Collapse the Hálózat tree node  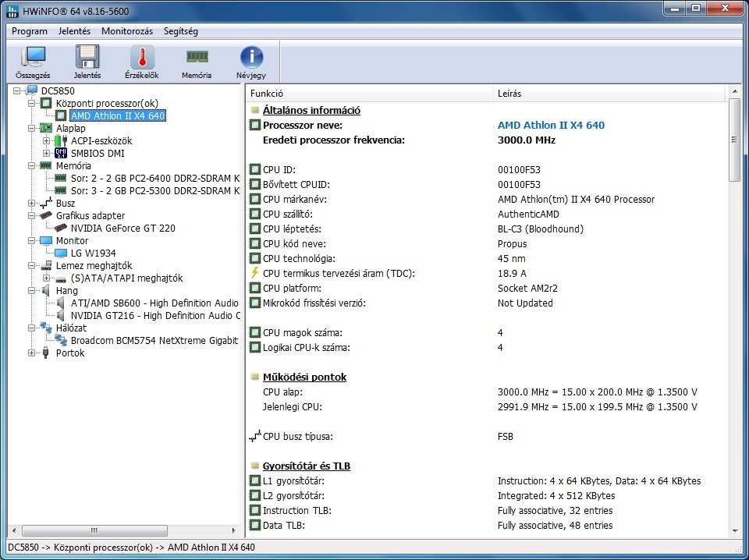click(31, 328)
